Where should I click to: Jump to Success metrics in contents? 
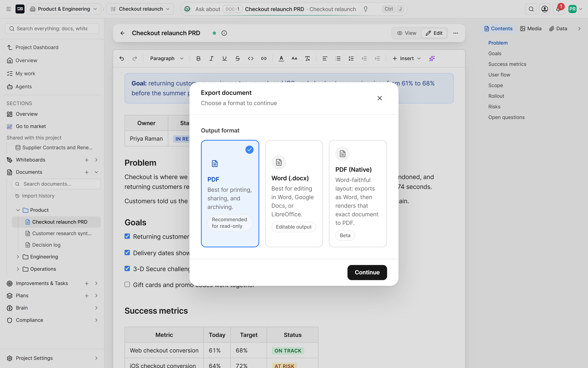point(507,64)
